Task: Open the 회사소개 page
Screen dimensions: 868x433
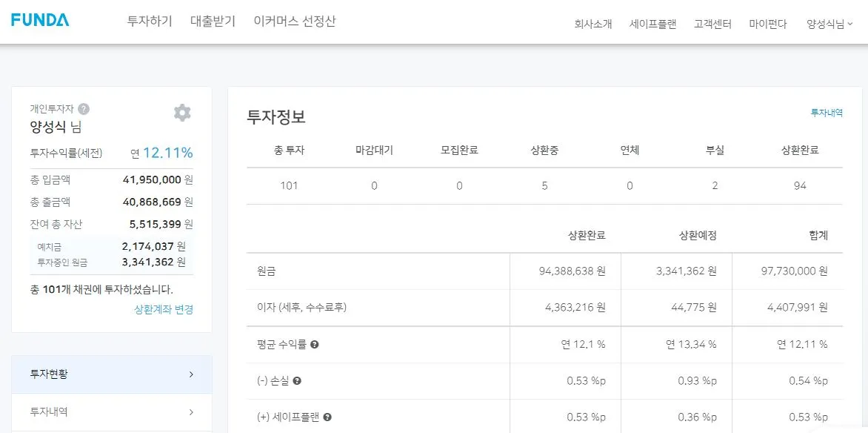Action: 593,24
